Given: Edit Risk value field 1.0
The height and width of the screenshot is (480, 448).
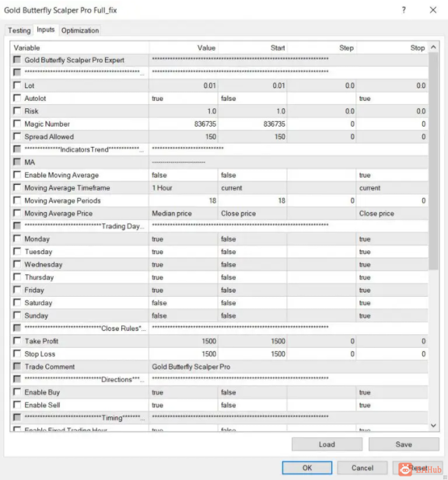Looking at the screenshot, I should (183, 111).
